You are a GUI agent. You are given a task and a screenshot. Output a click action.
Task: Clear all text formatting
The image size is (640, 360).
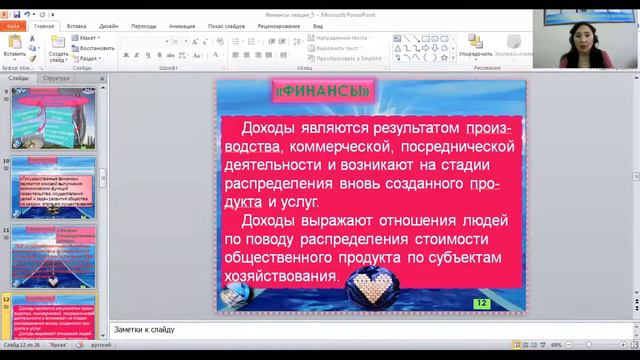(220, 42)
